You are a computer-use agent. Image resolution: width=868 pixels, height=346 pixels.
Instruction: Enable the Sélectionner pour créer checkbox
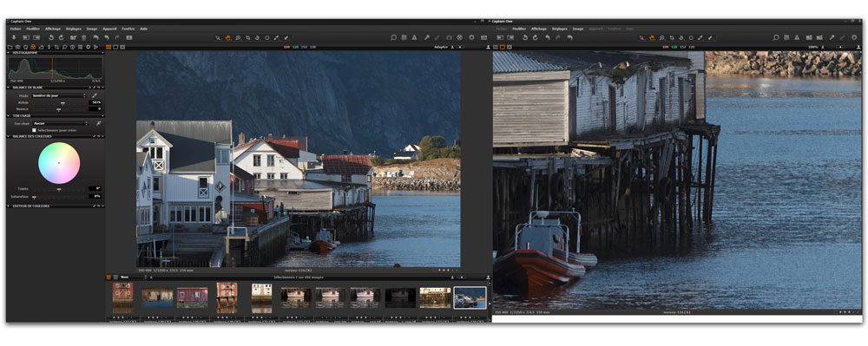(34, 130)
